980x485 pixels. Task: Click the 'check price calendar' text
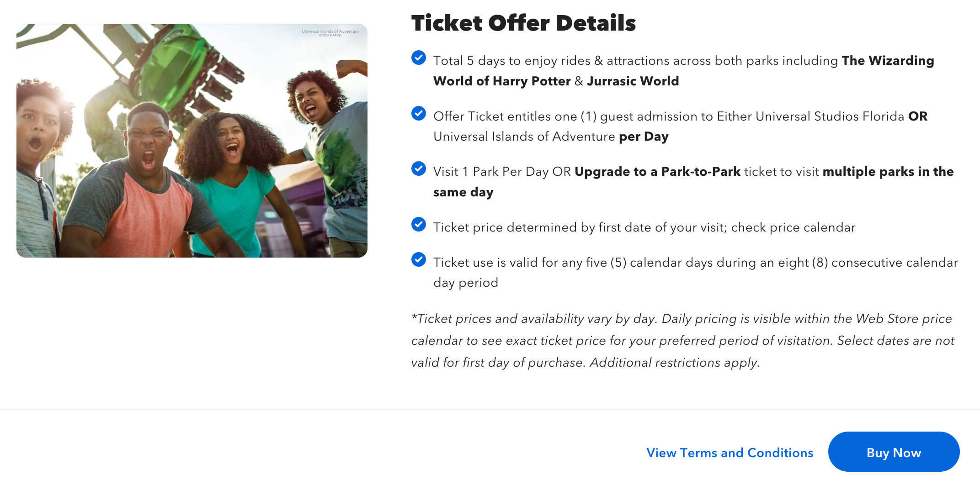coord(793,227)
